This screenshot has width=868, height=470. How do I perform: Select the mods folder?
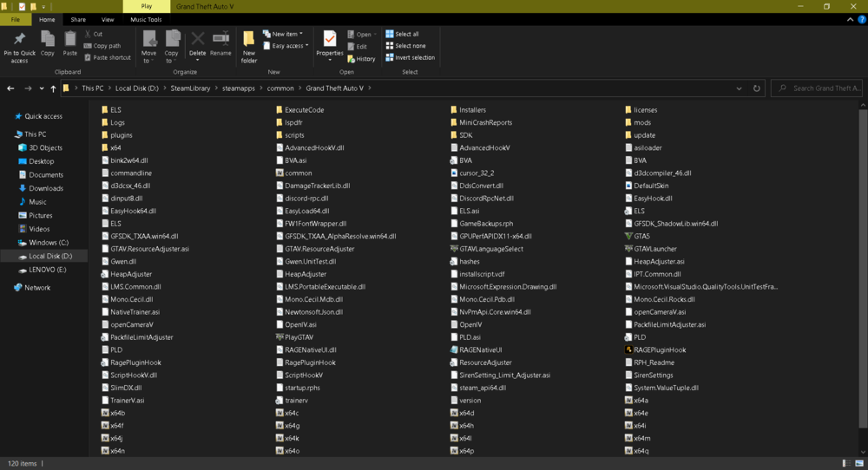click(638, 123)
